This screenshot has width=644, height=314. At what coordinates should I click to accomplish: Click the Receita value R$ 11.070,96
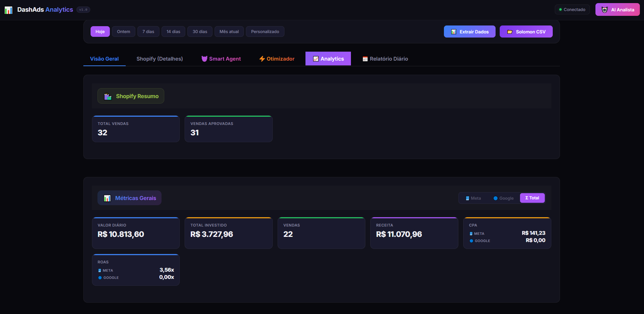[399, 234]
